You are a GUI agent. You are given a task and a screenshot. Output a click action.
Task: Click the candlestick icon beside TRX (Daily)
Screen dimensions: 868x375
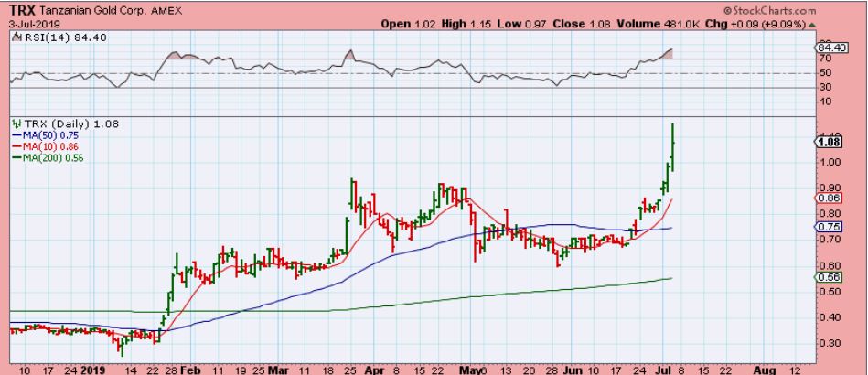[x=16, y=124]
